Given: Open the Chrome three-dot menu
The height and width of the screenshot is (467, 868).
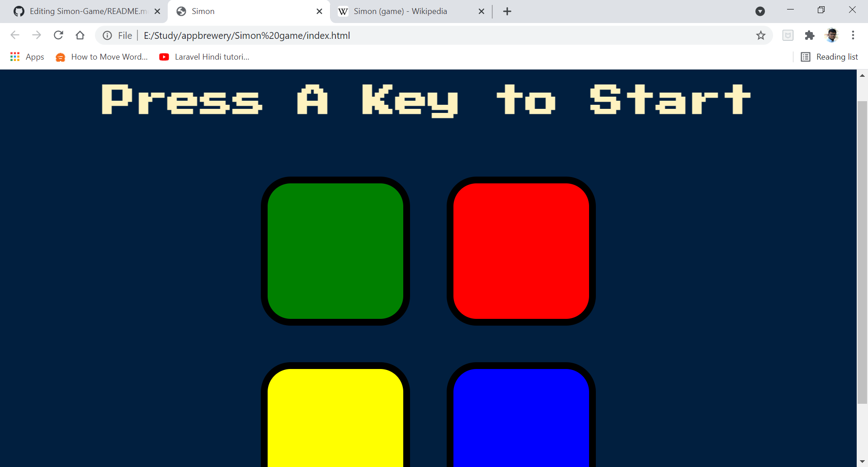Looking at the screenshot, I should pyautogui.click(x=853, y=35).
